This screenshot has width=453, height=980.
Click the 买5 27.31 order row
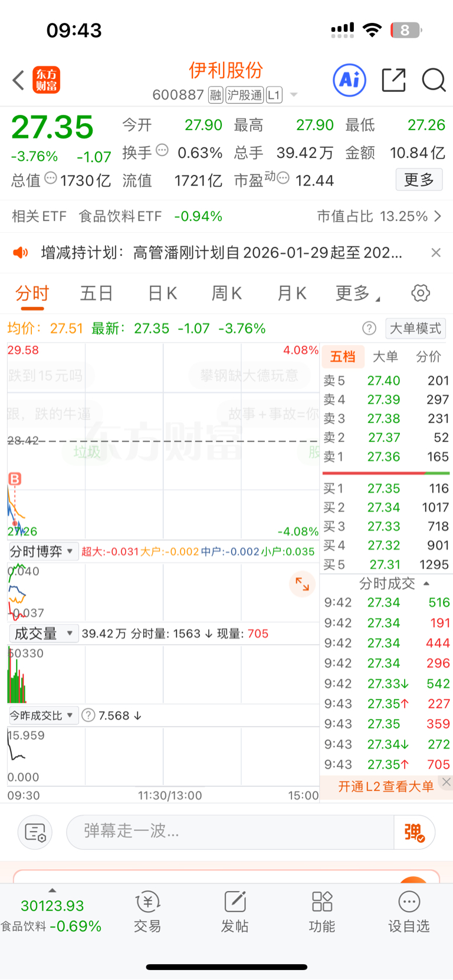click(386, 565)
